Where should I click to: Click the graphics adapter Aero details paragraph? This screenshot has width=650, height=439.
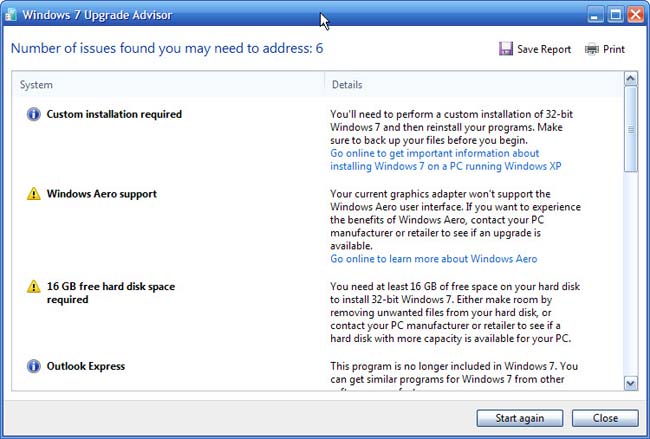coord(455,220)
